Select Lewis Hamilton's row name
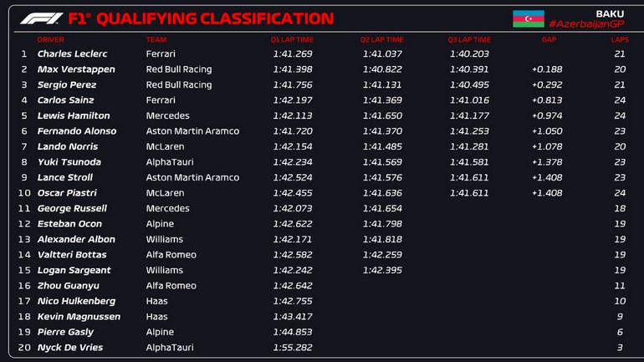The image size is (644, 362). 74,116
